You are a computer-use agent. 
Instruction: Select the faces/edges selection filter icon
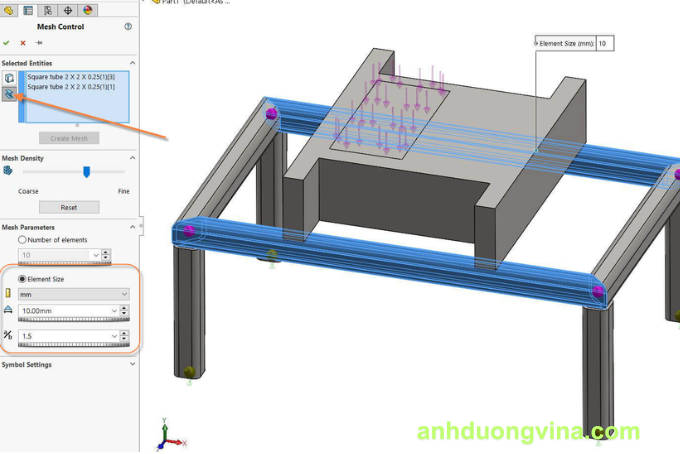(x=10, y=78)
